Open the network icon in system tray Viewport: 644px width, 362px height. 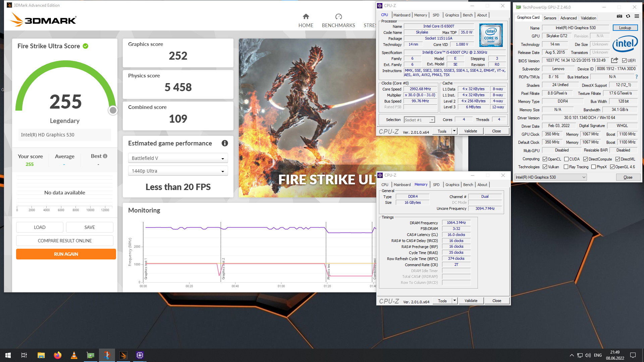580,355
